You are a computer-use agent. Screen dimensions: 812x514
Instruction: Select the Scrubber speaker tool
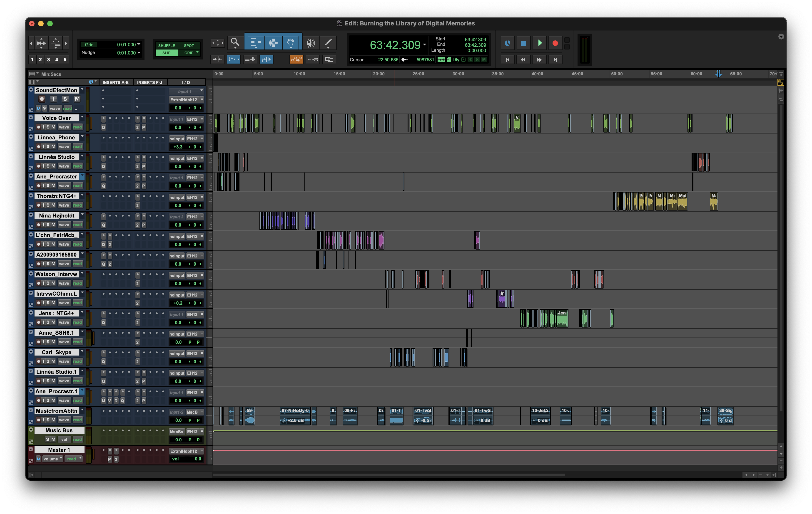[311, 42]
